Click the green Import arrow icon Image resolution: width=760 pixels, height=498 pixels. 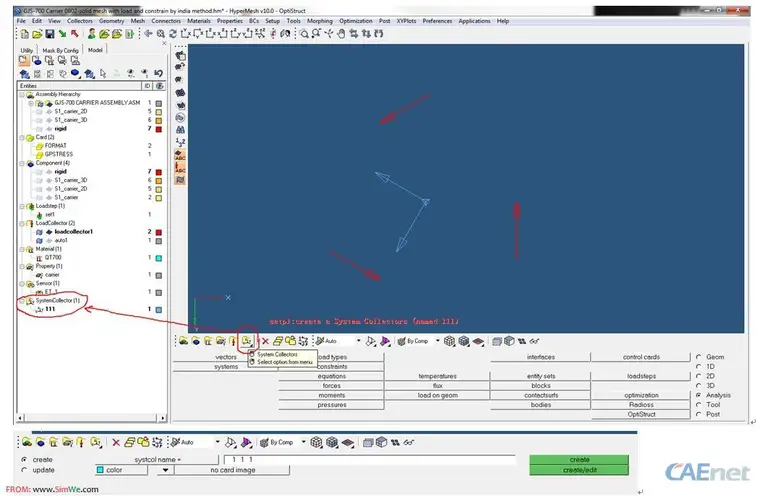click(62, 34)
